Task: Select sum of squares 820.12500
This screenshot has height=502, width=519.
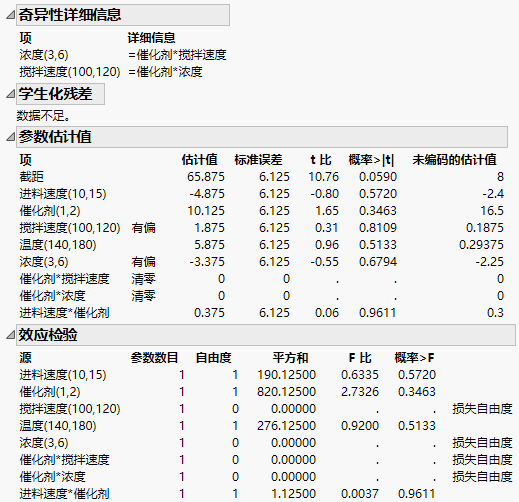Action: pos(286,392)
